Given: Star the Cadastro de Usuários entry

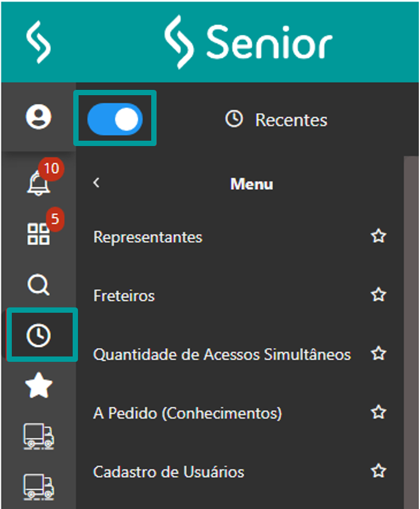Looking at the screenshot, I should point(378,471).
